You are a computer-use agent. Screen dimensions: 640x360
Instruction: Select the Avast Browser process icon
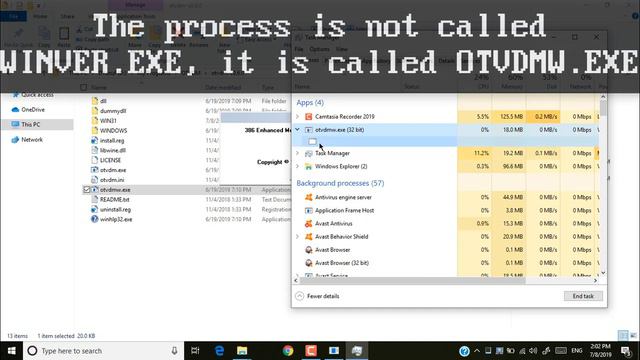pyautogui.click(x=309, y=250)
